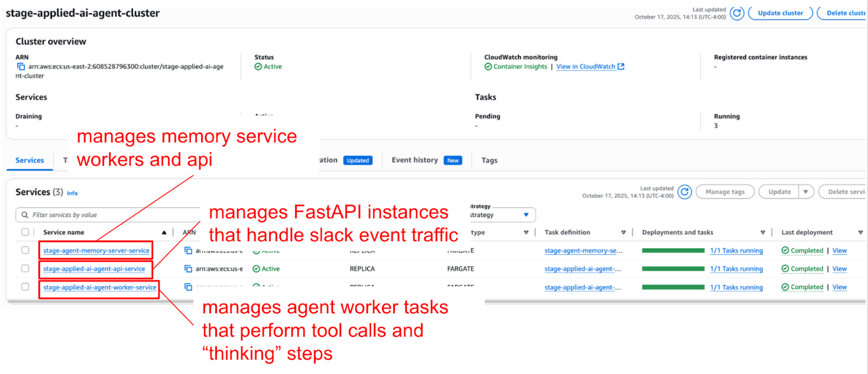The height and width of the screenshot is (374, 868).
Task: Click the Service name column header
Action: (x=64, y=232)
